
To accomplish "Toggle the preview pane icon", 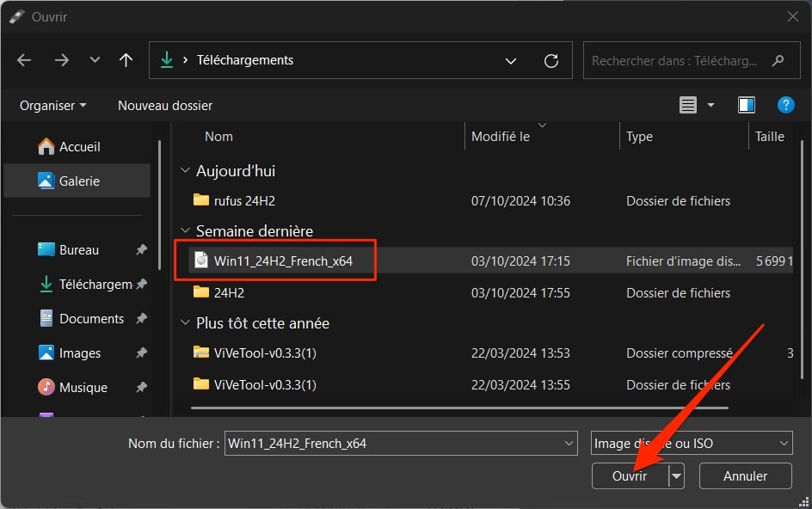I will (746, 105).
